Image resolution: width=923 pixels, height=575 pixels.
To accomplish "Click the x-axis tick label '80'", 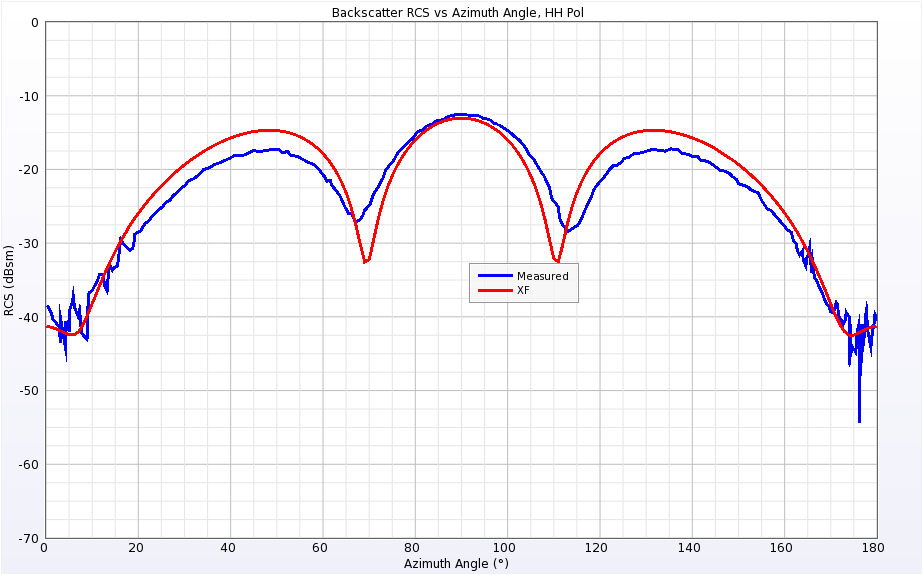I will [413, 548].
